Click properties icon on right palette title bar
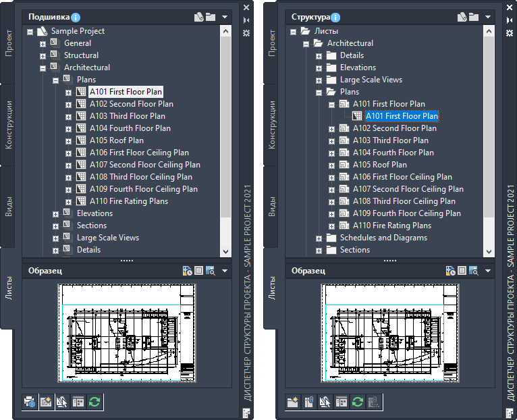This screenshot has width=517, height=420. pos(510,33)
